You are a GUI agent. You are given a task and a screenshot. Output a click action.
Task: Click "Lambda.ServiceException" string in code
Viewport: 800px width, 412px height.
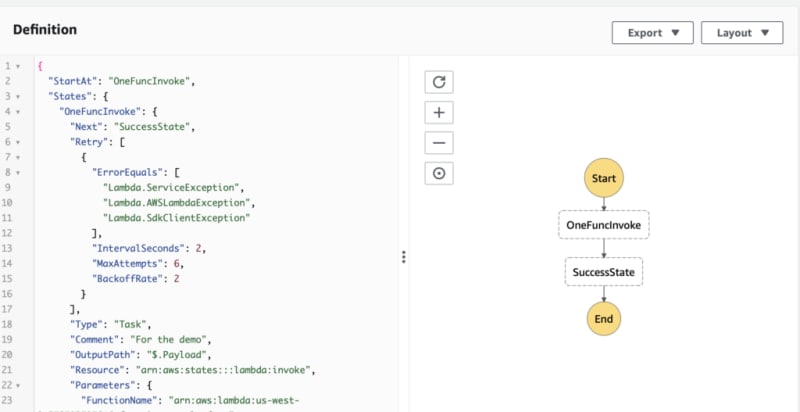pyautogui.click(x=171, y=187)
